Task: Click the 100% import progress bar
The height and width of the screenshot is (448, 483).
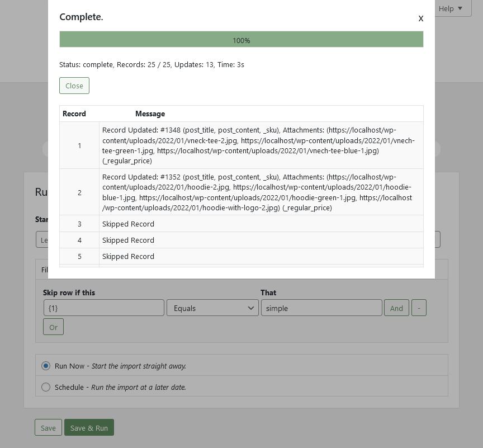Action: (x=241, y=40)
